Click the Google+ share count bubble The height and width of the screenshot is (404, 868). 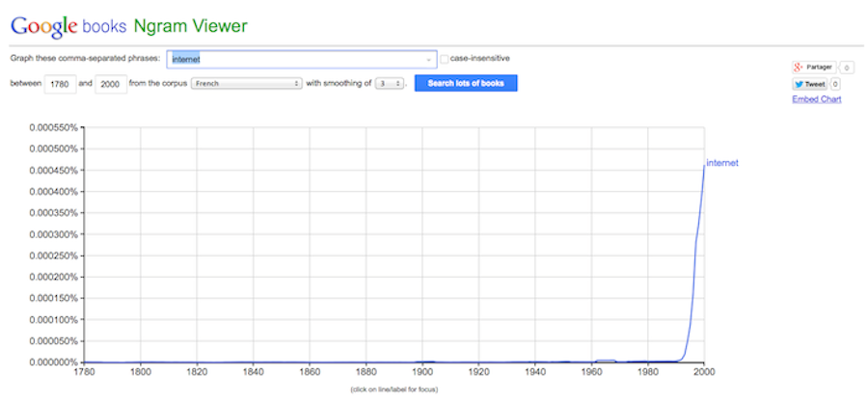click(846, 67)
